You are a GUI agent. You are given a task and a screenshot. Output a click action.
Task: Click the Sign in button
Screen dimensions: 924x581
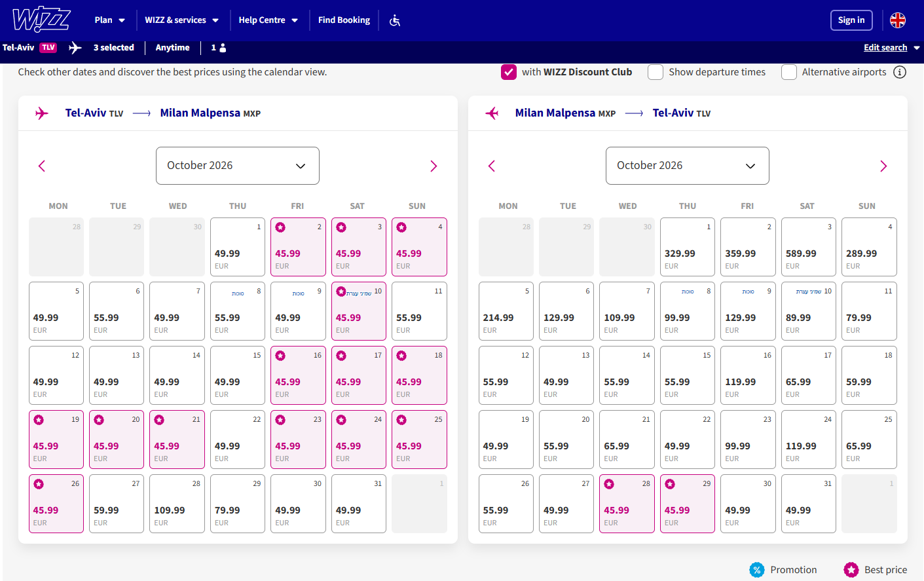coord(851,20)
